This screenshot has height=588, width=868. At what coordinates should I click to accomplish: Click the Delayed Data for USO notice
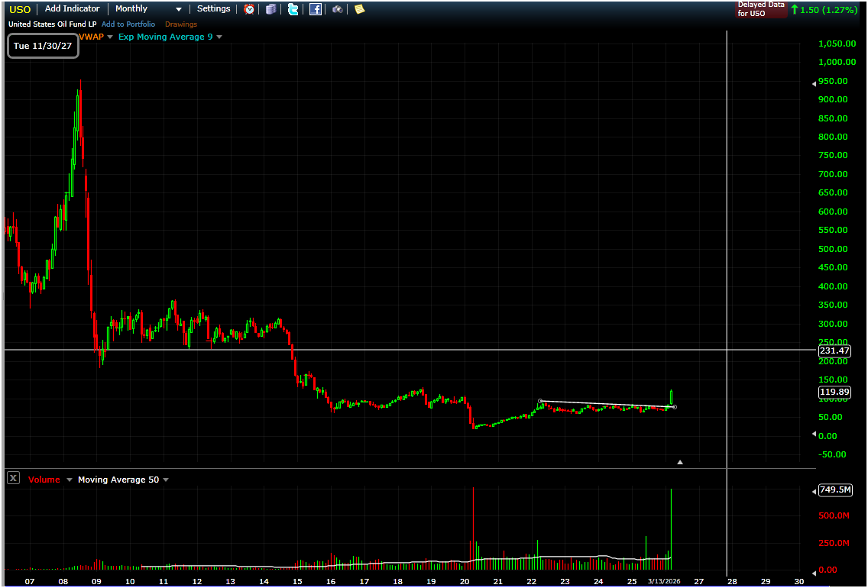pyautogui.click(x=761, y=9)
